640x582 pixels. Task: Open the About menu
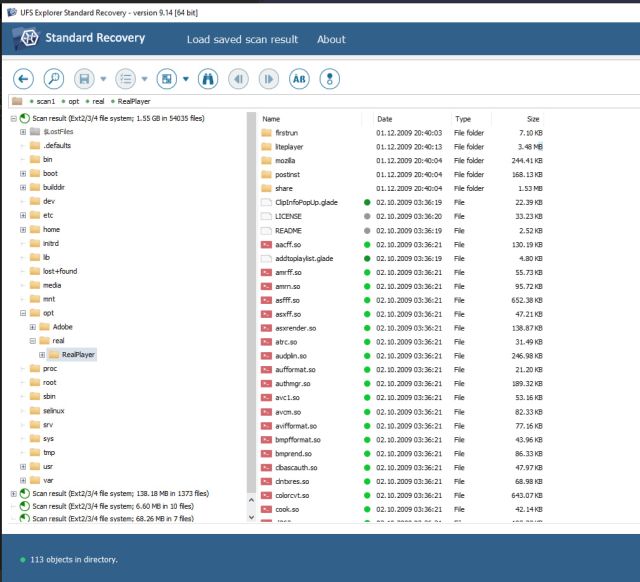point(331,40)
